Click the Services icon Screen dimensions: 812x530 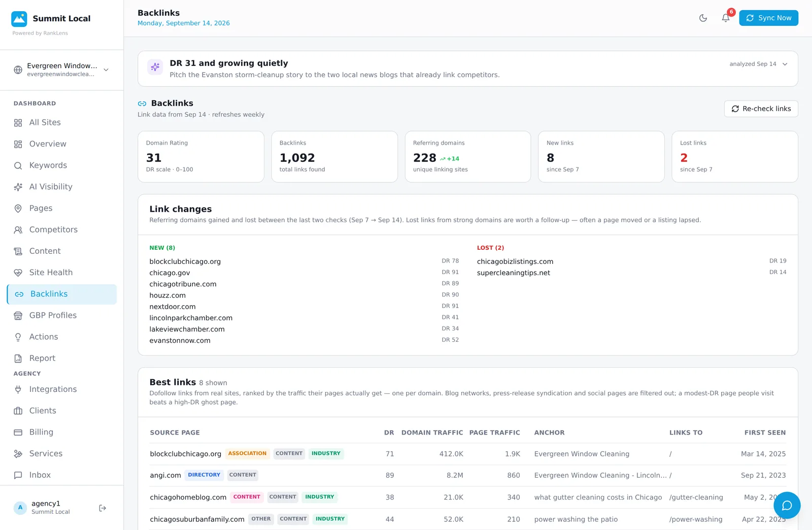point(18,454)
